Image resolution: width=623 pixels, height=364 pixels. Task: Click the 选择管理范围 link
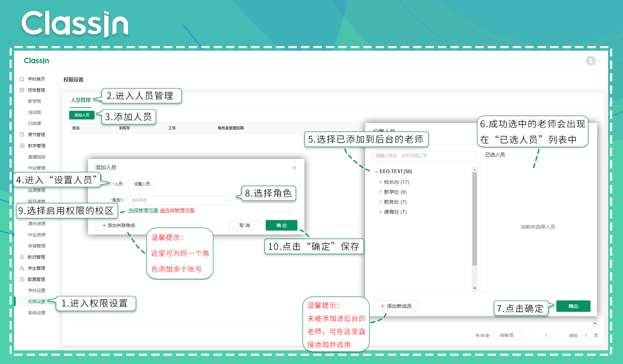[x=143, y=211]
